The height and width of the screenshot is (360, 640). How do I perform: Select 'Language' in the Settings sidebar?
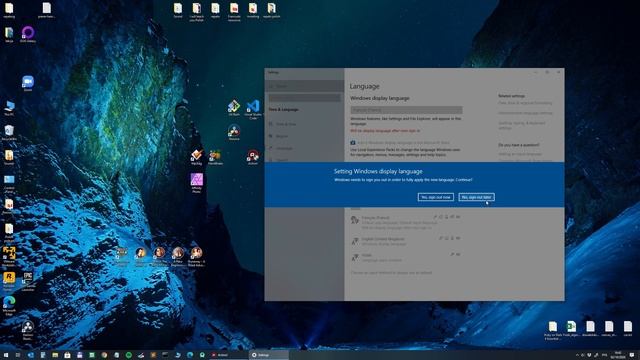click(x=304, y=148)
